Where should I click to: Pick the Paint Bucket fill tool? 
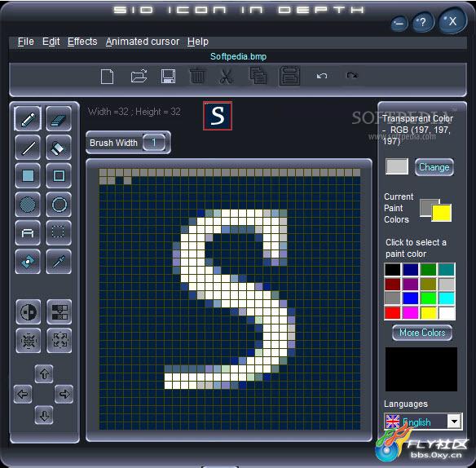tap(59, 148)
